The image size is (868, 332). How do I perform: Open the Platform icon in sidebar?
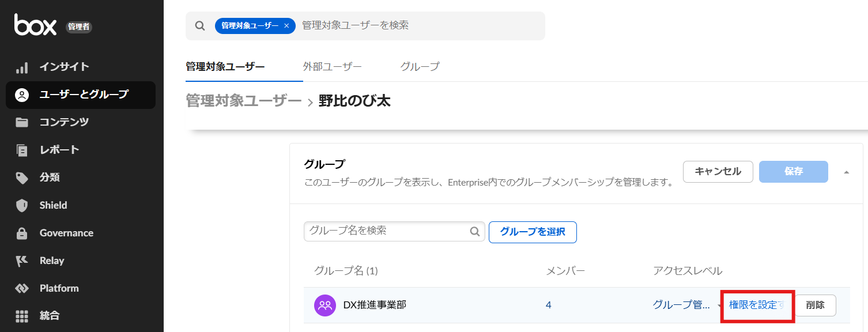pos(22,288)
